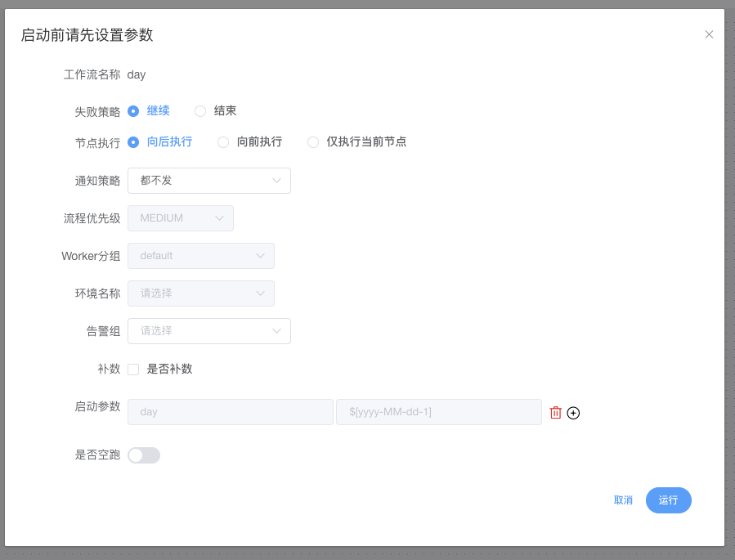Click the 失败策略 label
Viewport: 735px width, 560px height.
point(97,112)
